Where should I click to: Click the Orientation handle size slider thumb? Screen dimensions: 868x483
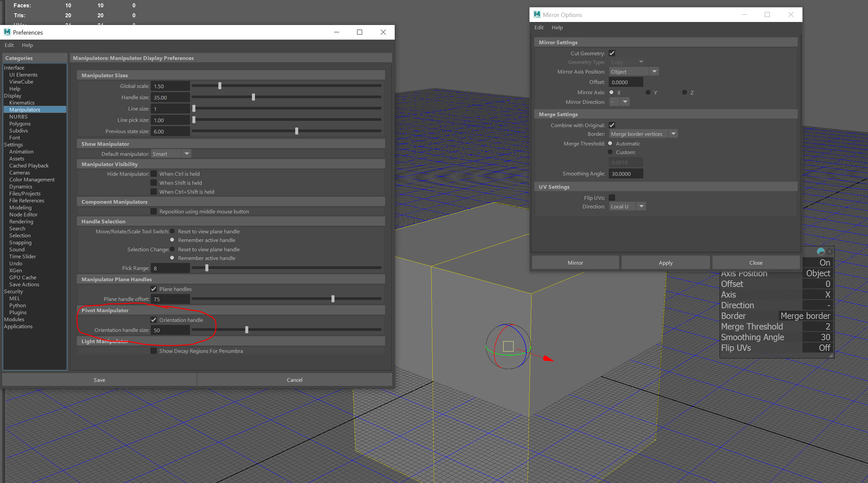[247, 330]
